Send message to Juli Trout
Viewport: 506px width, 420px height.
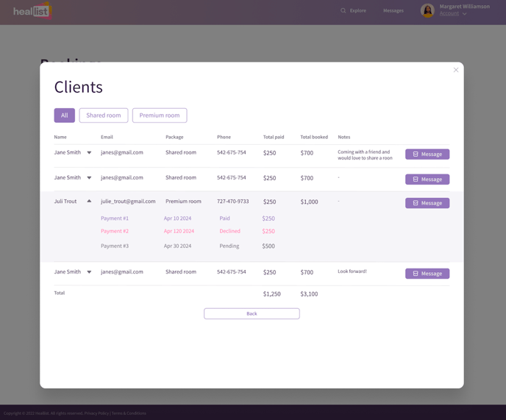tap(427, 203)
